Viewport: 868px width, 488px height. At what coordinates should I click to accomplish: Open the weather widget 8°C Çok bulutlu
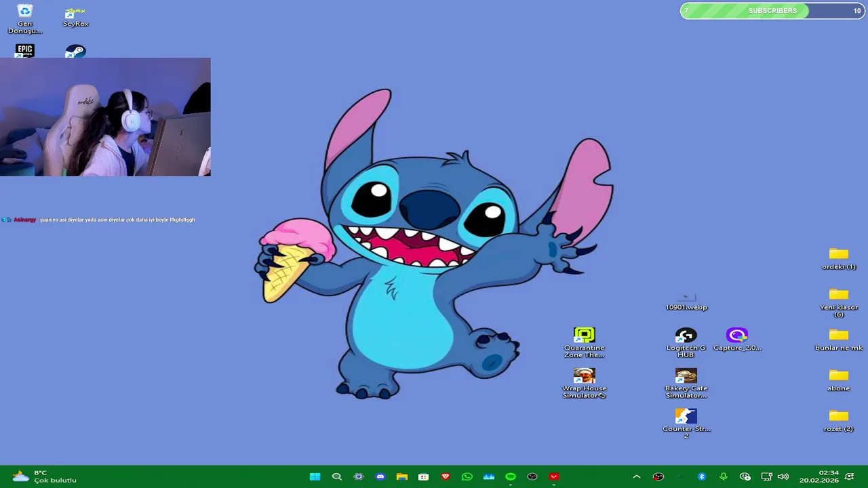pyautogui.click(x=45, y=476)
